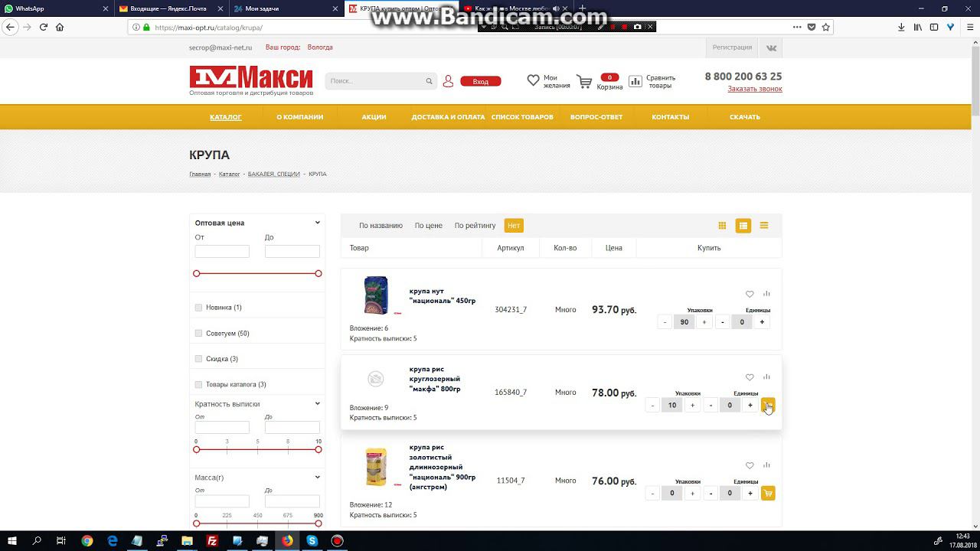Click the browser back arrow
The image size is (980, 551).
click(x=10, y=27)
